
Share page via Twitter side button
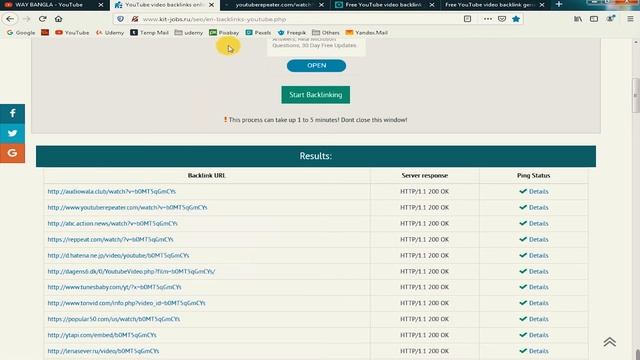click(x=12, y=133)
